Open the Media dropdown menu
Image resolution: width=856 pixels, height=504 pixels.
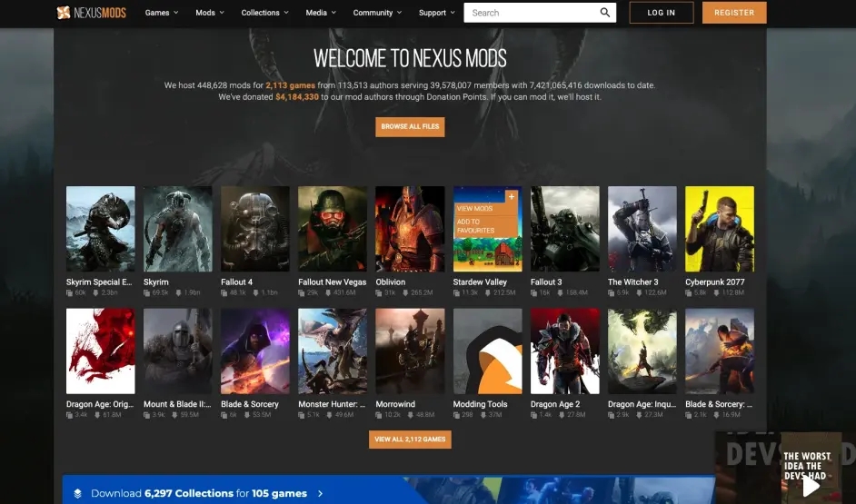(321, 13)
